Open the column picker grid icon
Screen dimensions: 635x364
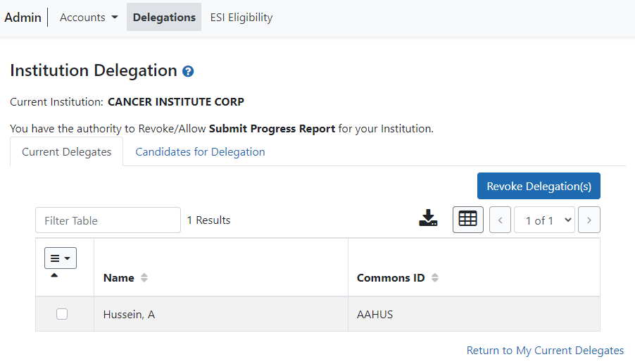pos(467,220)
